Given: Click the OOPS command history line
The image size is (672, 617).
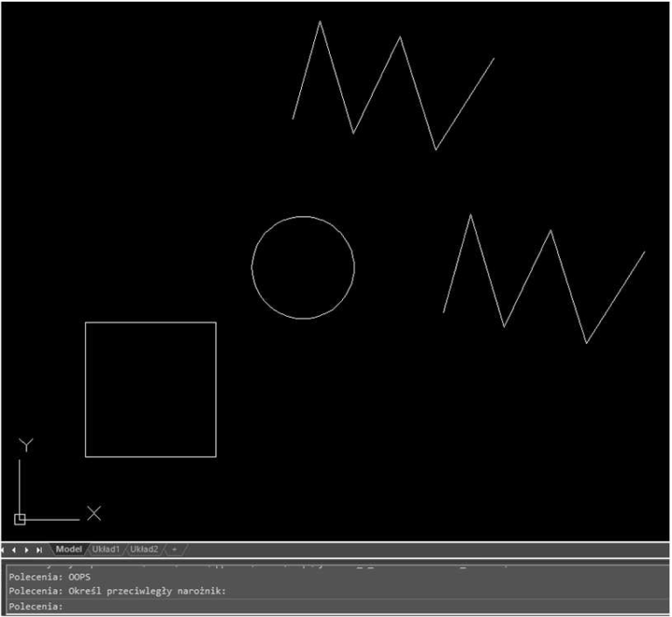Looking at the screenshot, I should coord(49,577).
